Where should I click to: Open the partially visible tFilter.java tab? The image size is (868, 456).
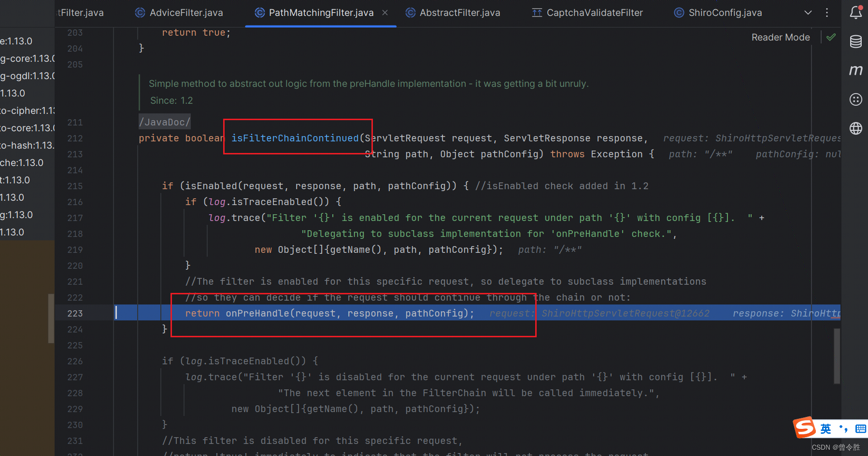coord(80,13)
